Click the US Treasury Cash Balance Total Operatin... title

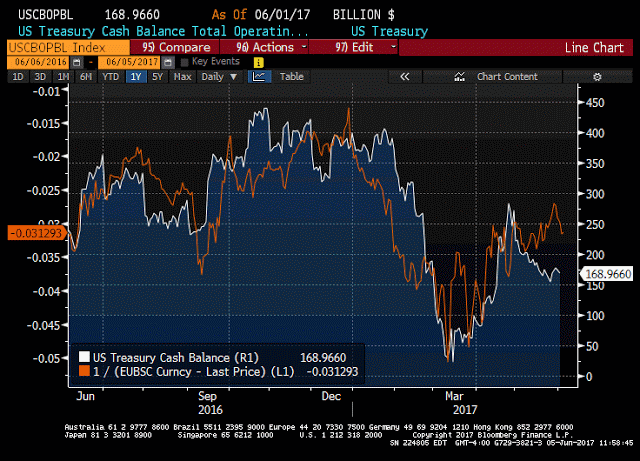click(163, 31)
